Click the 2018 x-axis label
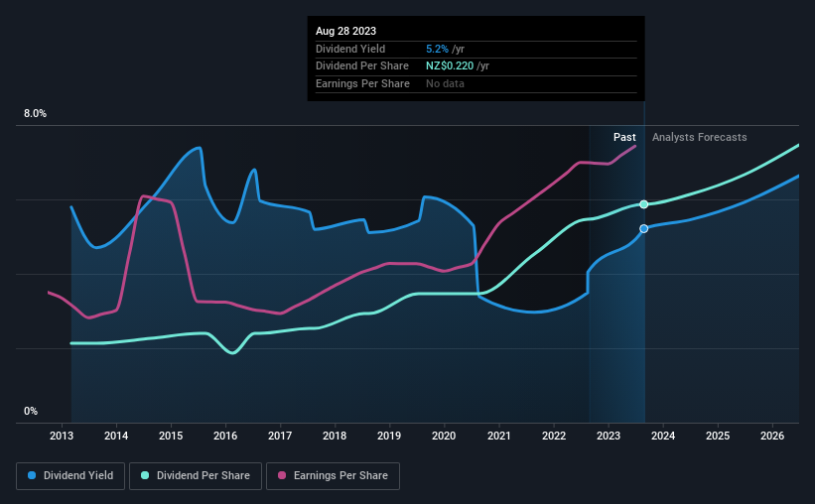The width and height of the screenshot is (815, 504). 335,436
